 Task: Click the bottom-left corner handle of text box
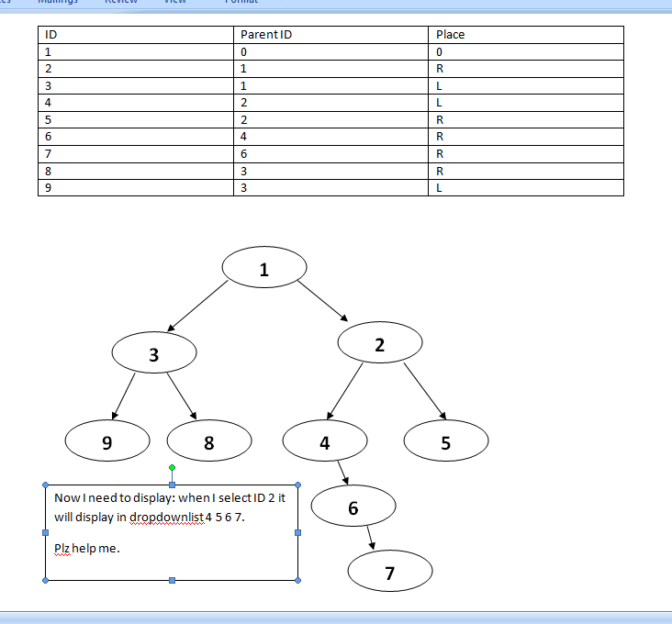click(45, 580)
